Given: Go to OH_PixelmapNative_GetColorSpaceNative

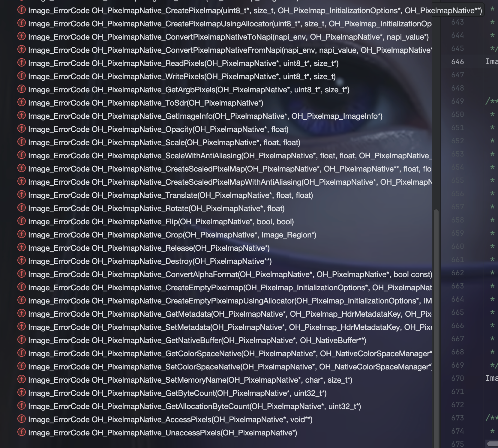Looking at the screenshot, I should point(230,354).
